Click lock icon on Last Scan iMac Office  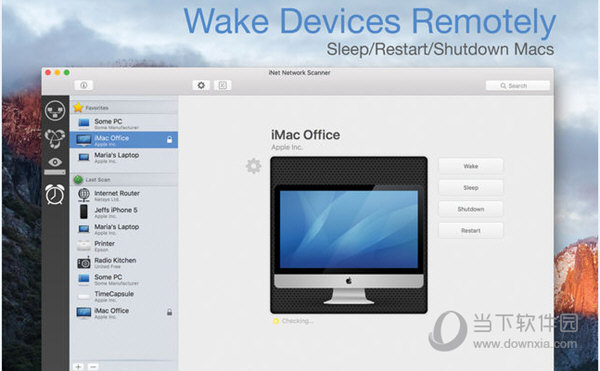(x=170, y=312)
